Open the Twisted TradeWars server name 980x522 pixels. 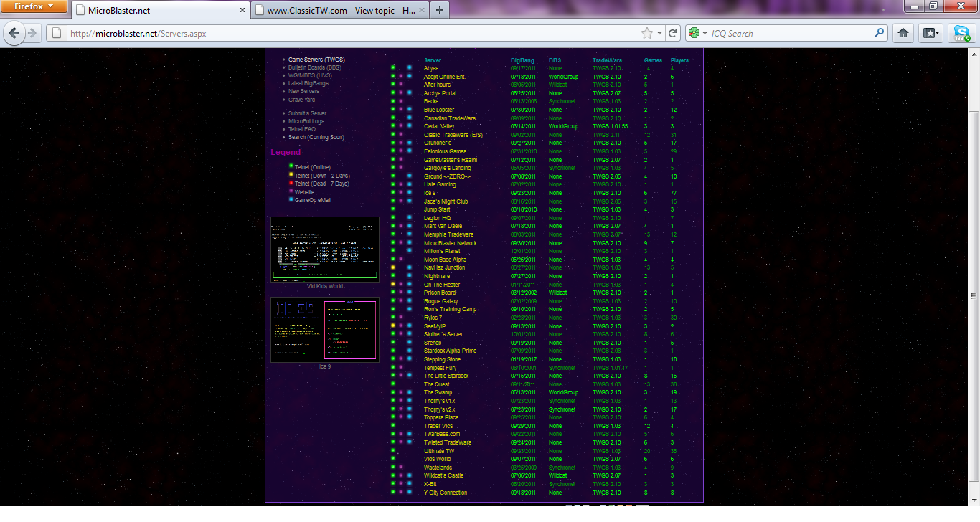[x=448, y=442]
